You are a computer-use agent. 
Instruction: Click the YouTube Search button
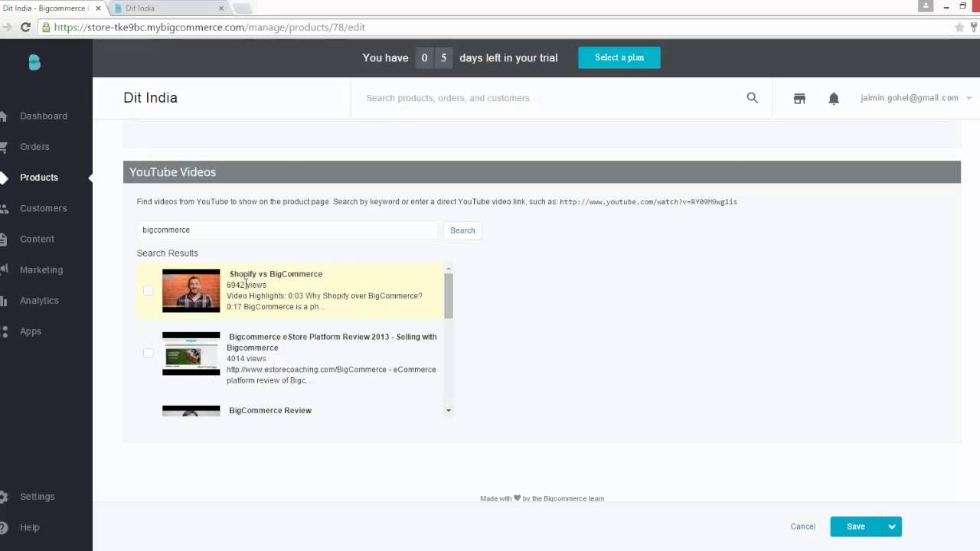pos(462,230)
